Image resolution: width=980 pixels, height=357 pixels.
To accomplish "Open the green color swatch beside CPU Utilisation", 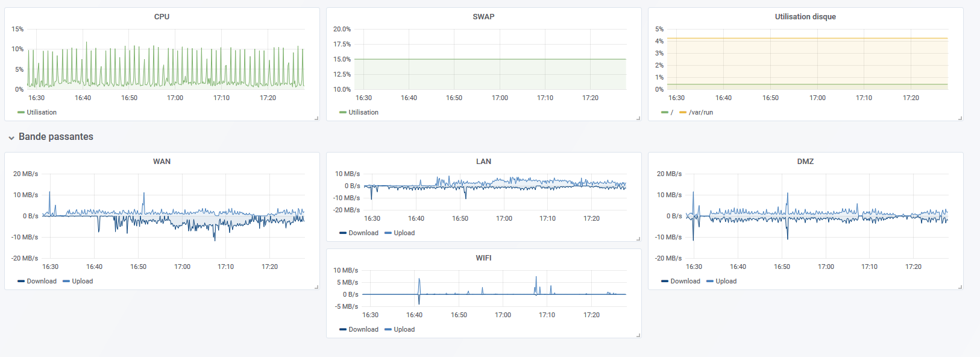I will click(x=21, y=112).
